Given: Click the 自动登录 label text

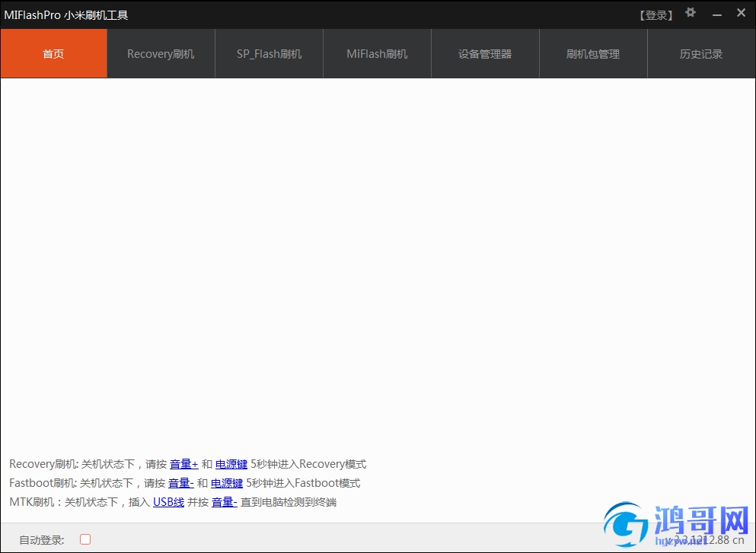Looking at the screenshot, I should click(x=41, y=540).
